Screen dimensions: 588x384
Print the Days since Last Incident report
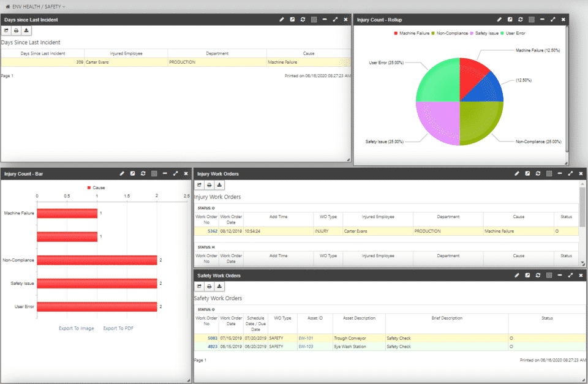tap(17, 29)
